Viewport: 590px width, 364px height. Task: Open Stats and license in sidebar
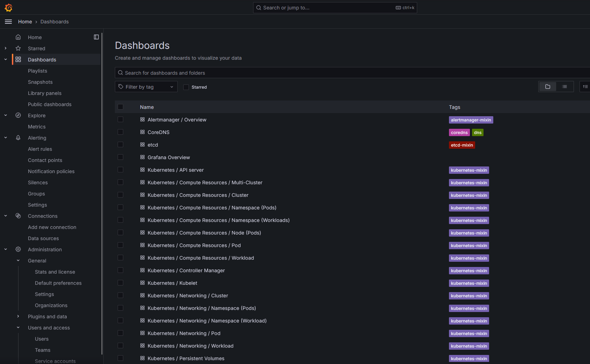(55, 272)
